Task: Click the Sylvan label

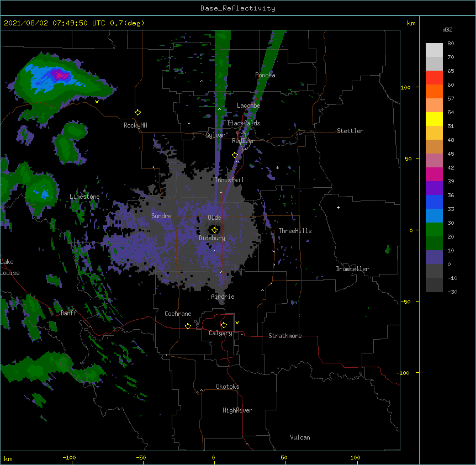Action: click(215, 135)
